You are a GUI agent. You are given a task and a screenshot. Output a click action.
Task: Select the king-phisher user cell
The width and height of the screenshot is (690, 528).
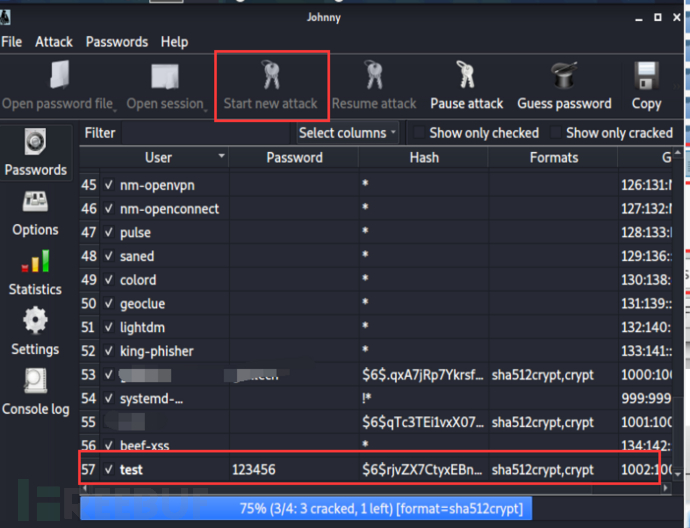pos(165,351)
